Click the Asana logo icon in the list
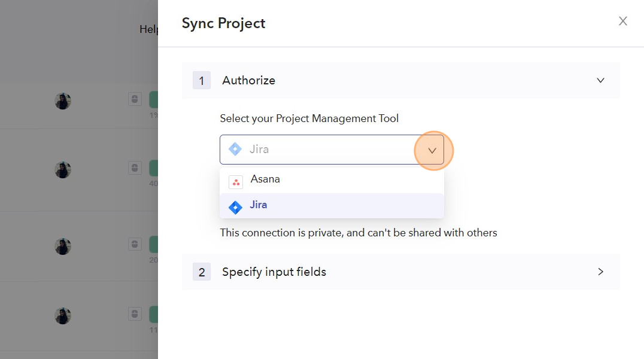The image size is (644, 359). pos(236,182)
